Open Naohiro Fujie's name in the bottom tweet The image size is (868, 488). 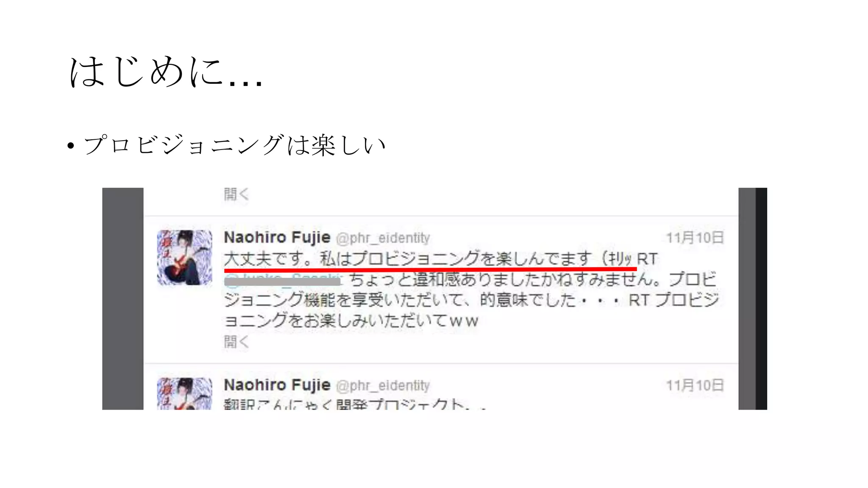coord(277,385)
